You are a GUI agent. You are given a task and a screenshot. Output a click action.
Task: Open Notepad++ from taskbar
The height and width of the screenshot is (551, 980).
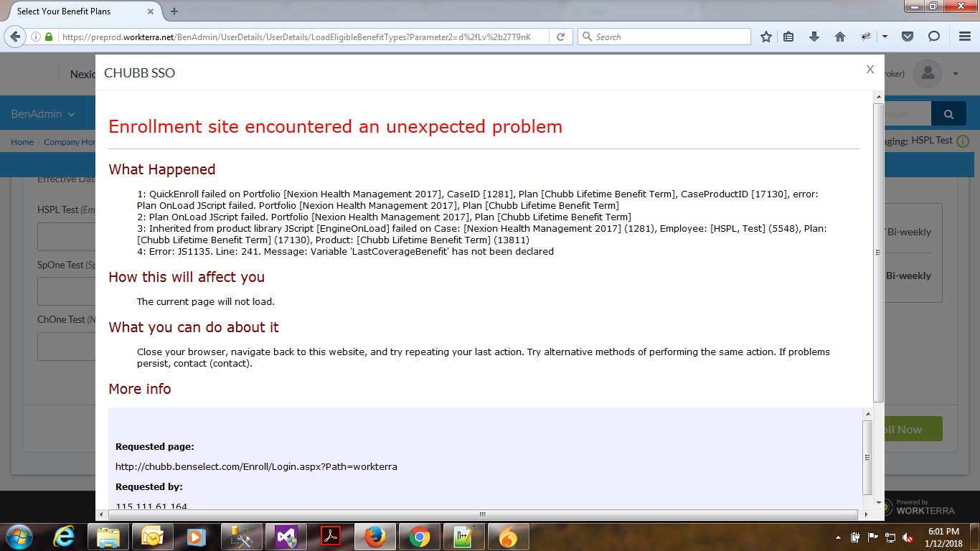coord(463,537)
